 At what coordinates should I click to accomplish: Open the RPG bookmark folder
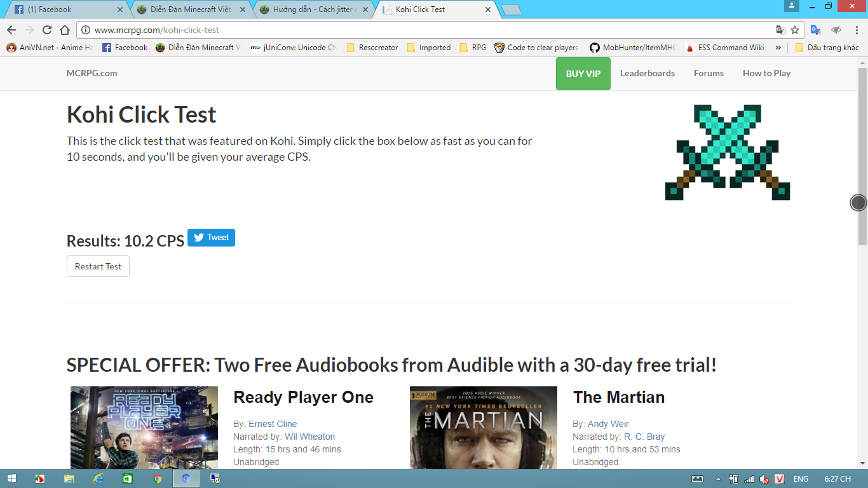pos(473,48)
